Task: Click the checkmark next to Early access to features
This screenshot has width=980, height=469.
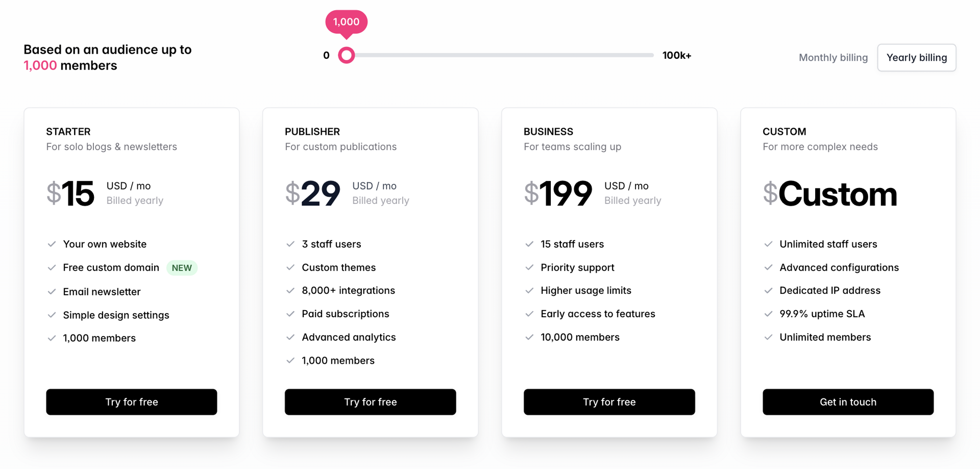Action: pyautogui.click(x=530, y=314)
